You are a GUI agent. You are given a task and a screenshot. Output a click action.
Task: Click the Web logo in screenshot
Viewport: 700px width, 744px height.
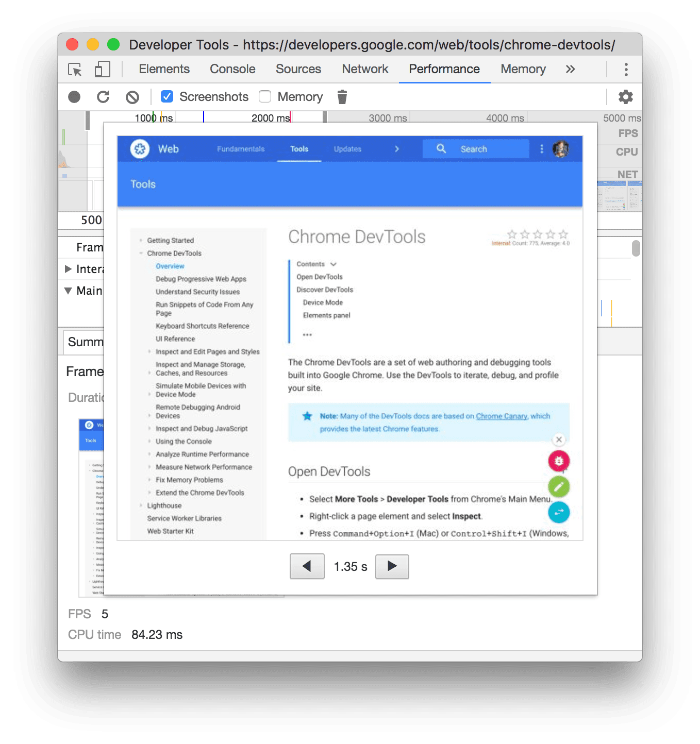pos(140,149)
